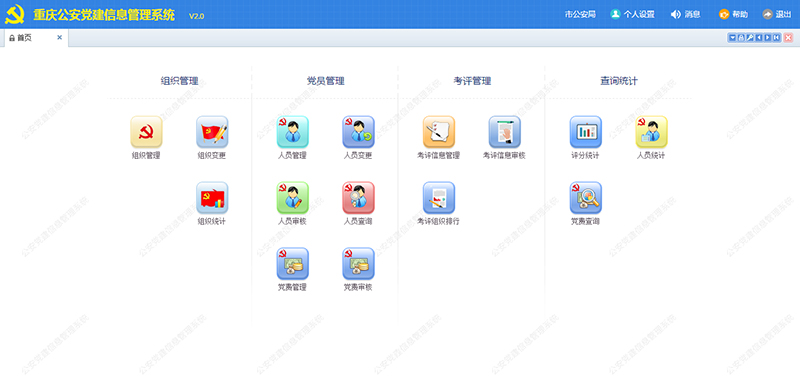This screenshot has height=391, width=800.
Task: Open the 考评信息管理 icon
Action: [x=439, y=132]
